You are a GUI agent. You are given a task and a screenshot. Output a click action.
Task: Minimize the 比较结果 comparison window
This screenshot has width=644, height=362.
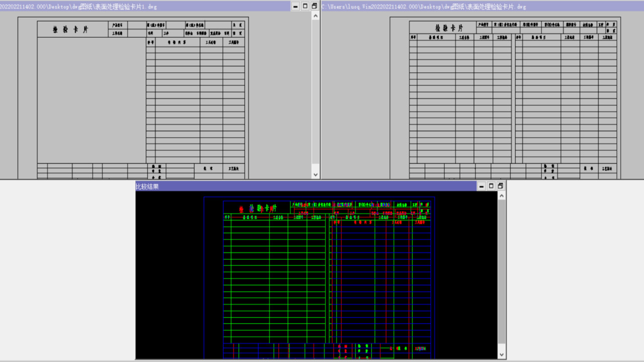click(x=481, y=186)
